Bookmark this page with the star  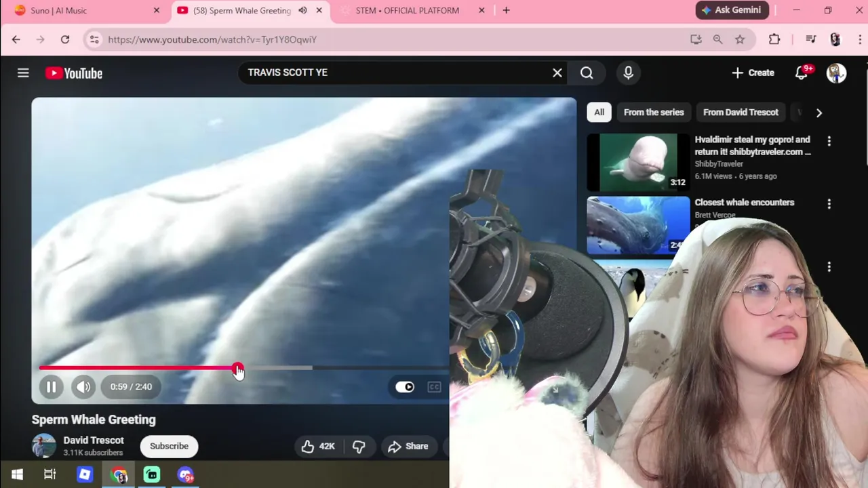(x=740, y=39)
